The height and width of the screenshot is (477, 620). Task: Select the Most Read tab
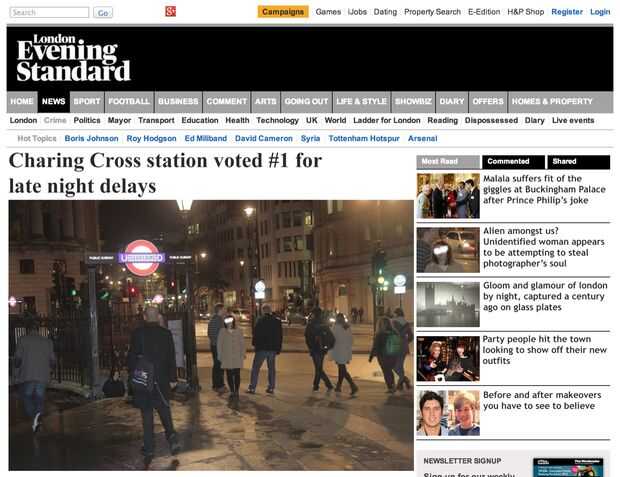[448, 162]
